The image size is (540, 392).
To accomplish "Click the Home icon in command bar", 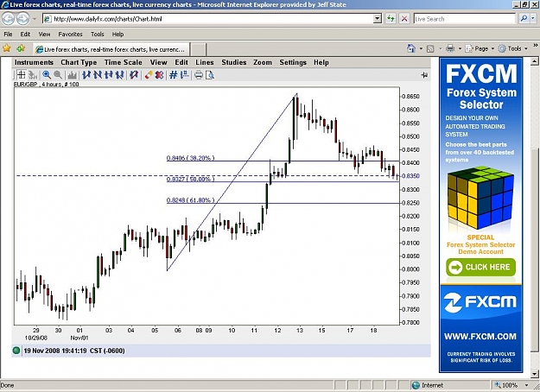I will 411,48.
